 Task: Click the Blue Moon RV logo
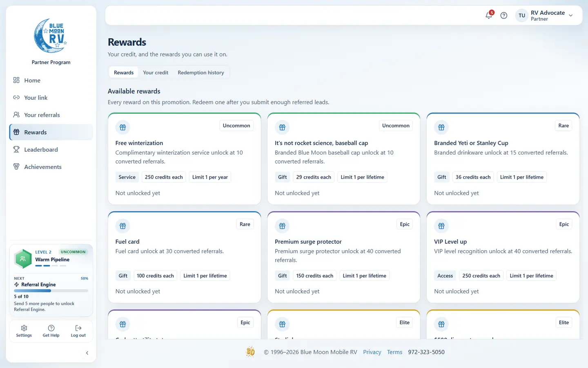51,36
